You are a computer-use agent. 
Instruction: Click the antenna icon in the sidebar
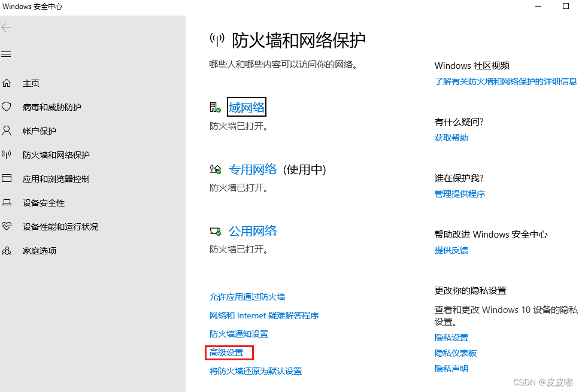point(7,154)
